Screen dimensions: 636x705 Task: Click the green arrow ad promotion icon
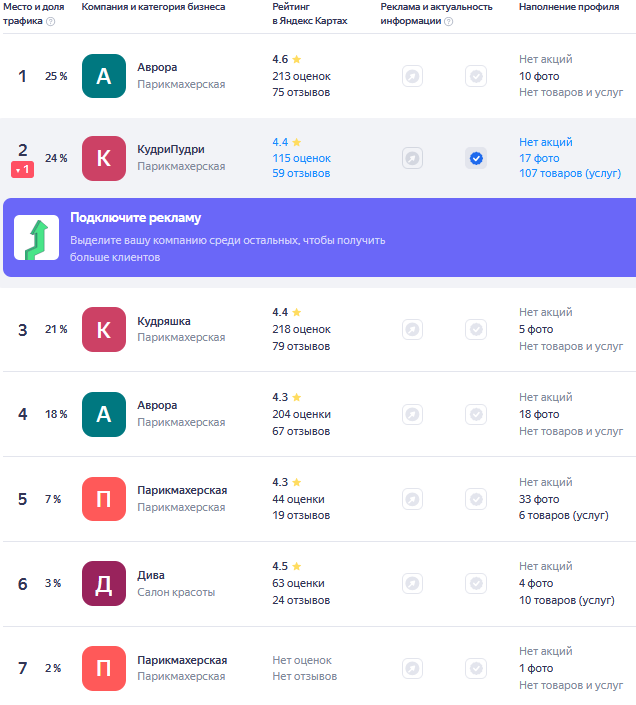coord(36,237)
